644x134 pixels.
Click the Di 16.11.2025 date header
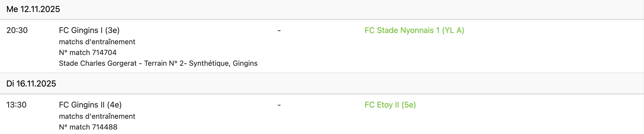coord(31,83)
